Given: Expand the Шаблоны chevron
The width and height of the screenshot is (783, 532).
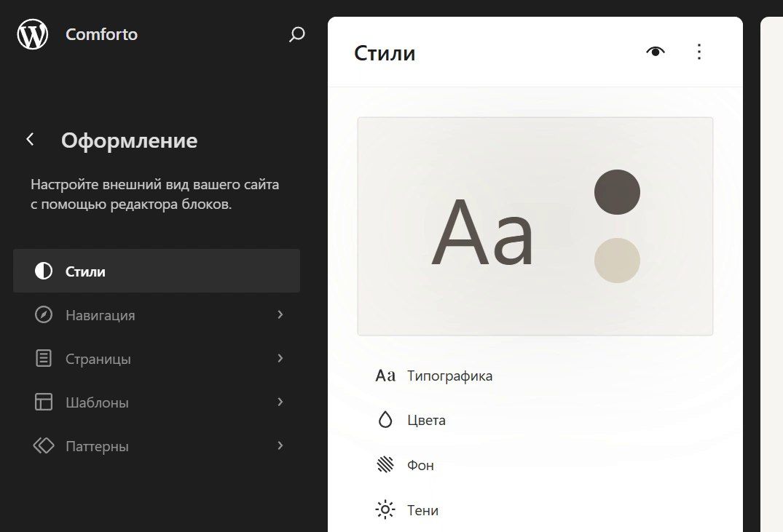Looking at the screenshot, I should 280,402.
